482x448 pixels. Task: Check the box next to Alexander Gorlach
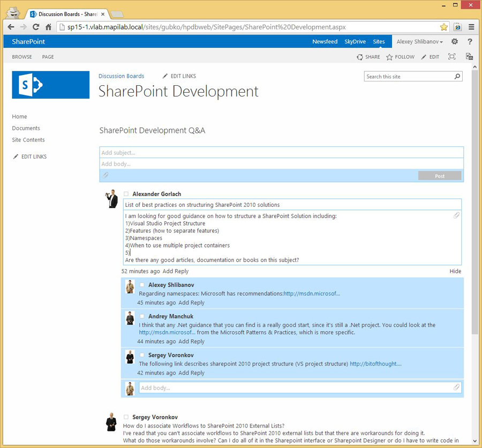[x=126, y=194]
